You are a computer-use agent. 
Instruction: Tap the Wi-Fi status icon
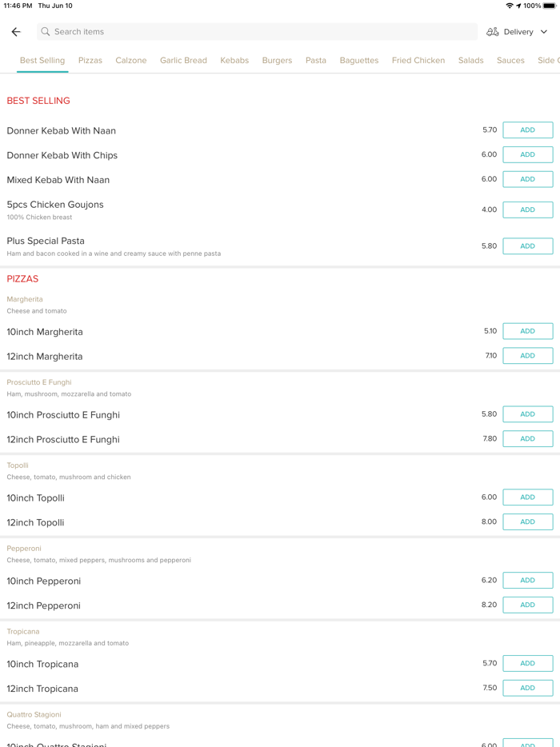510,6
